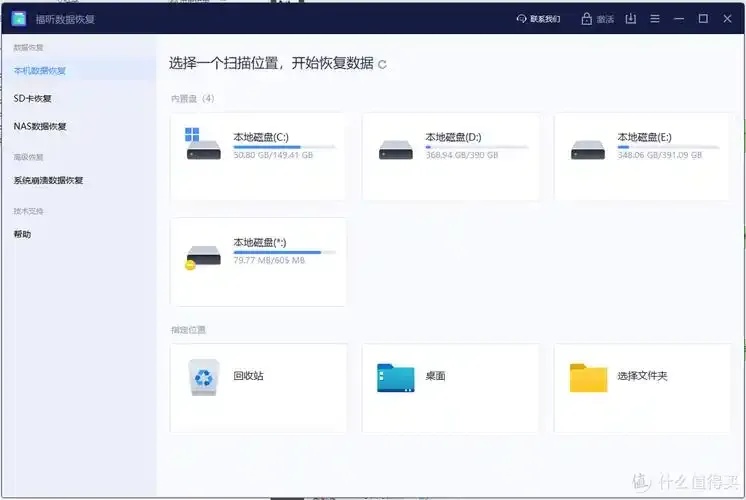The height and width of the screenshot is (500, 746).
Task: Click the 本地磁盘(*:) label
Action: click(x=260, y=242)
